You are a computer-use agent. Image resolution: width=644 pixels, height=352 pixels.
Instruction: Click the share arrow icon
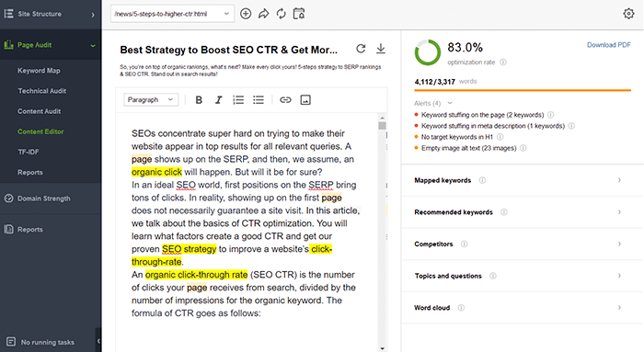[263, 14]
